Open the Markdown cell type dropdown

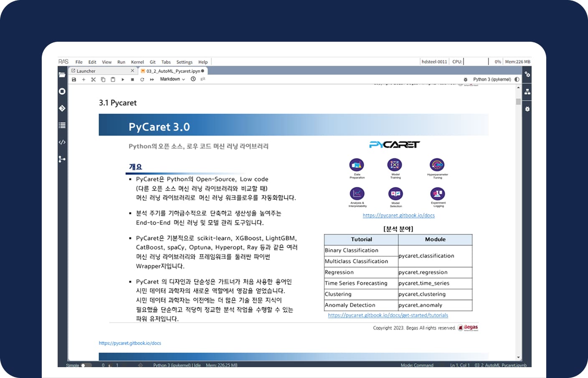coord(172,79)
